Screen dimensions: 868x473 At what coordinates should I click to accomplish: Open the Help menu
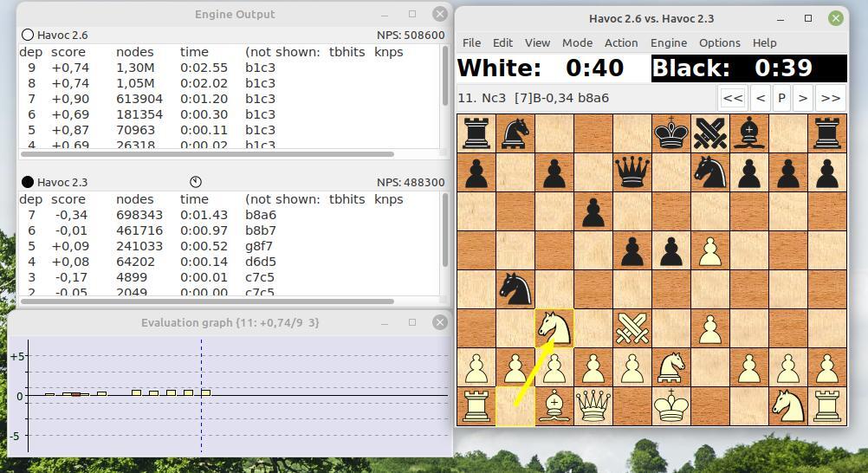(x=764, y=42)
